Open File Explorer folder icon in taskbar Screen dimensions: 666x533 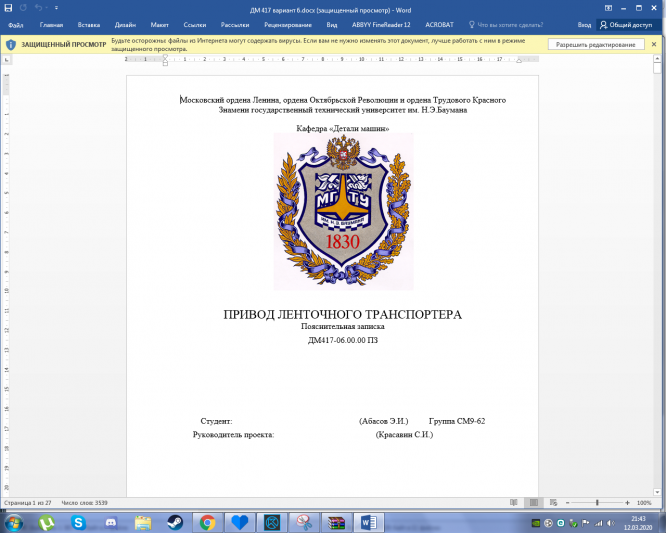[x=143, y=523]
